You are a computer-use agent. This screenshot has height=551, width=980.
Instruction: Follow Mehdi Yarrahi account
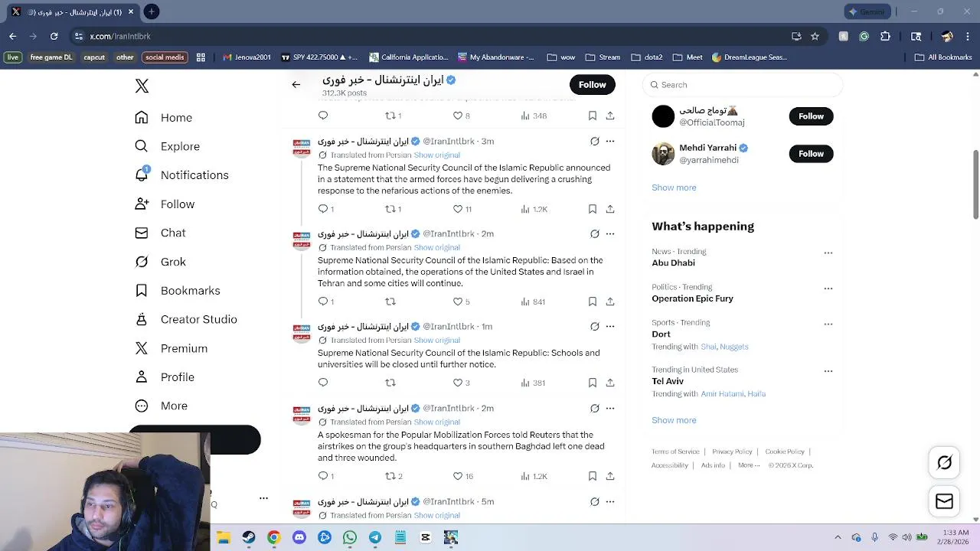tap(811, 154)
